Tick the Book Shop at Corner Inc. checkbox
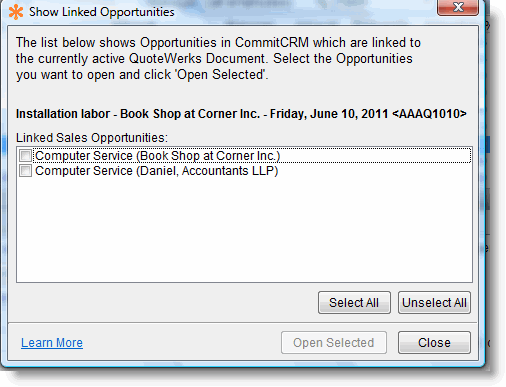506x387 pixels. 25,156
